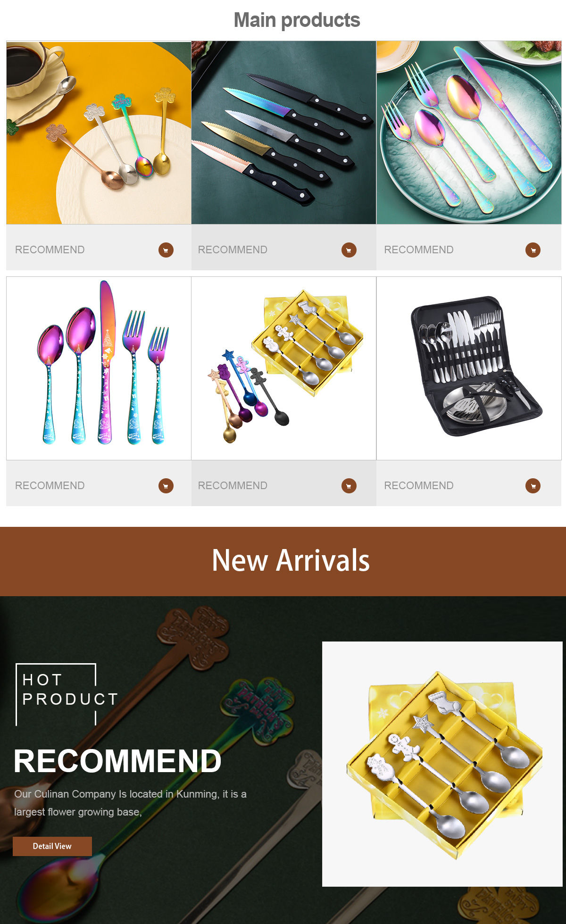
Task: Click cart icon under clover spoons product
Action: [x=166, y=250]
